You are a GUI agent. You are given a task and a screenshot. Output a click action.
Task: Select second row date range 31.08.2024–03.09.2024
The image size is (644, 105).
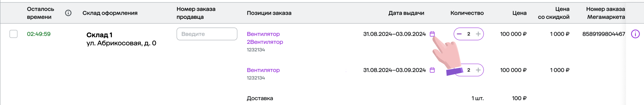[394, 70]
